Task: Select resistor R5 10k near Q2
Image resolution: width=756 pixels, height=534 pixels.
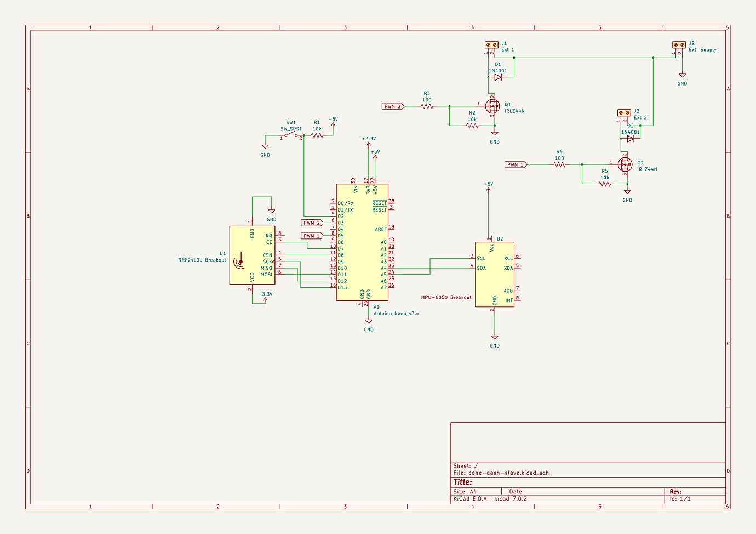Action: coord(605,184)
